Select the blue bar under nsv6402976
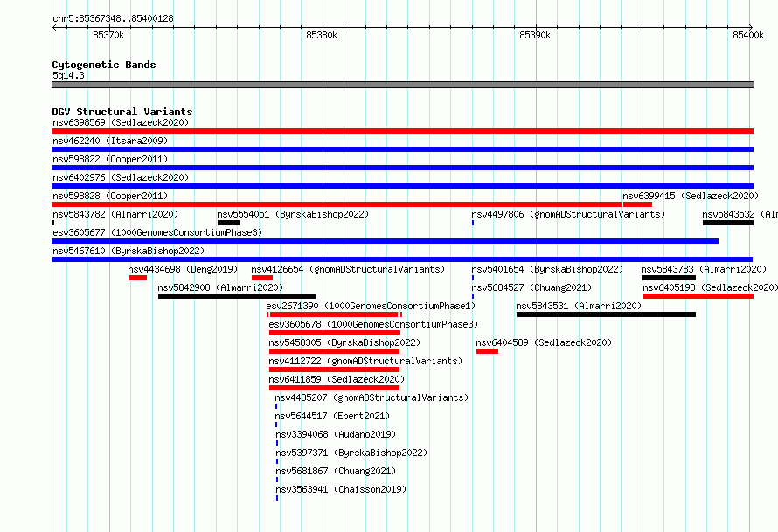778x532 pixels. pos(402,186)
